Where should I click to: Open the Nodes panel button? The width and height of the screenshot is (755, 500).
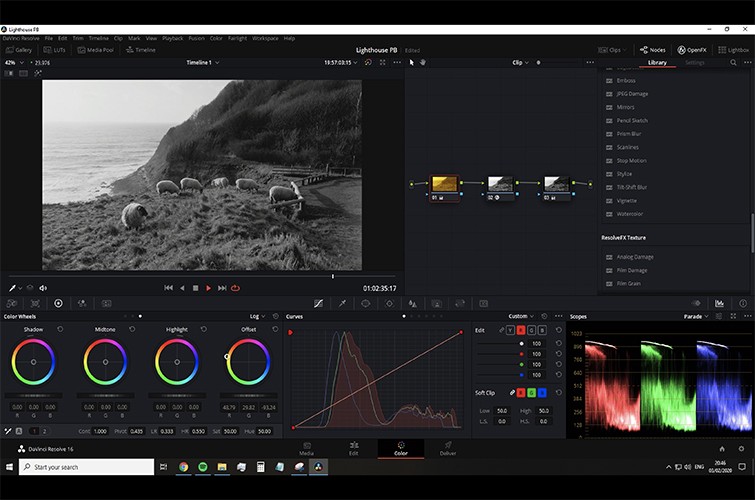point(651,49)
